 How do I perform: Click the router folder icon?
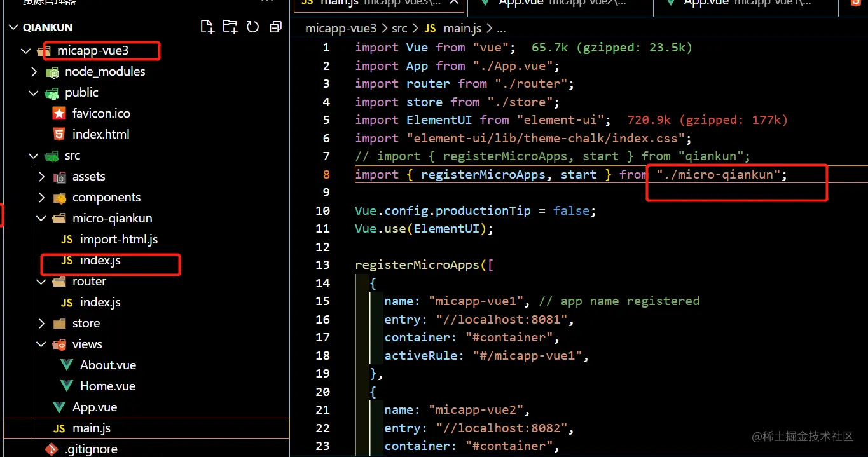pyautogui.click(x=60, y=282)
